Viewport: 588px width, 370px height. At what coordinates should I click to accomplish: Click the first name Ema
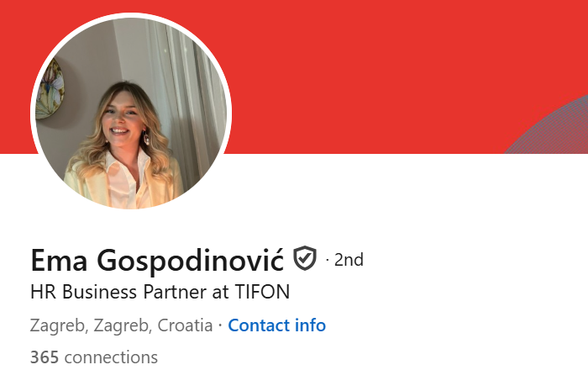pos(59,260)
